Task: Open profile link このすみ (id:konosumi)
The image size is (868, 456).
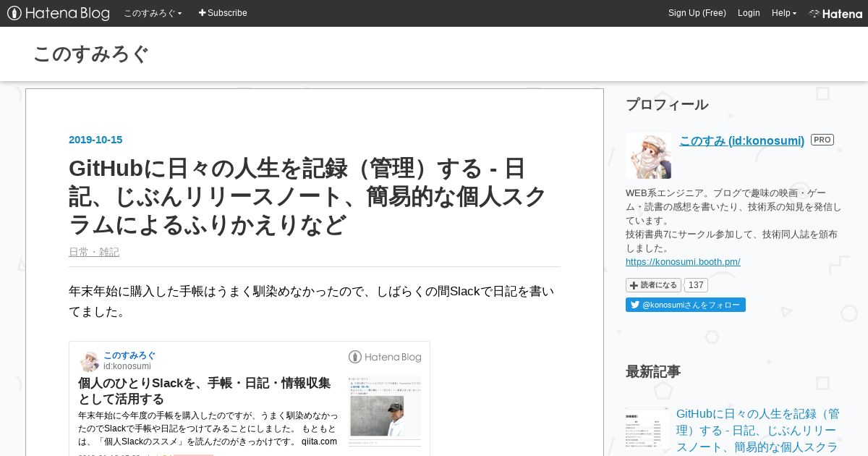Action: [x=741, y=140]
